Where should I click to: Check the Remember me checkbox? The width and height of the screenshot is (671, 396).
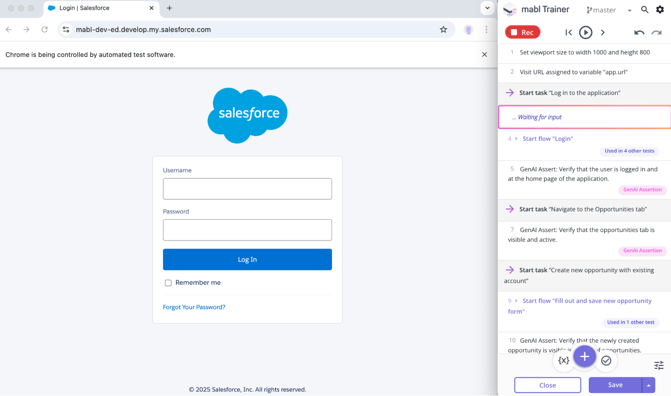point(168,283)
